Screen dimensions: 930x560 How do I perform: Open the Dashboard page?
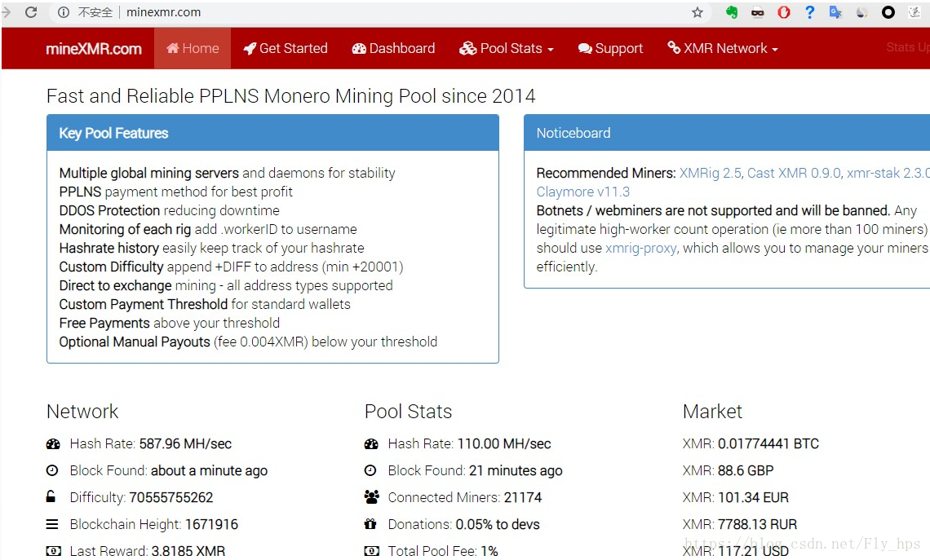click(393, 48)
